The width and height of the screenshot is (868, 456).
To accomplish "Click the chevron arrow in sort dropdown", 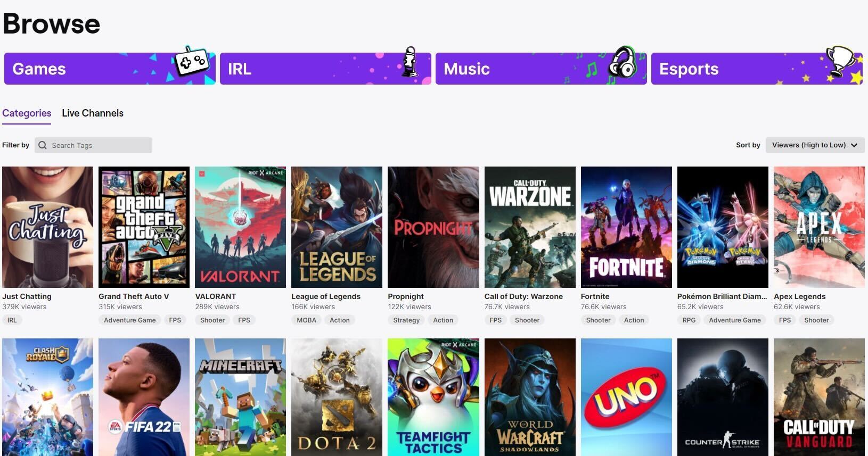I will 854,145.
